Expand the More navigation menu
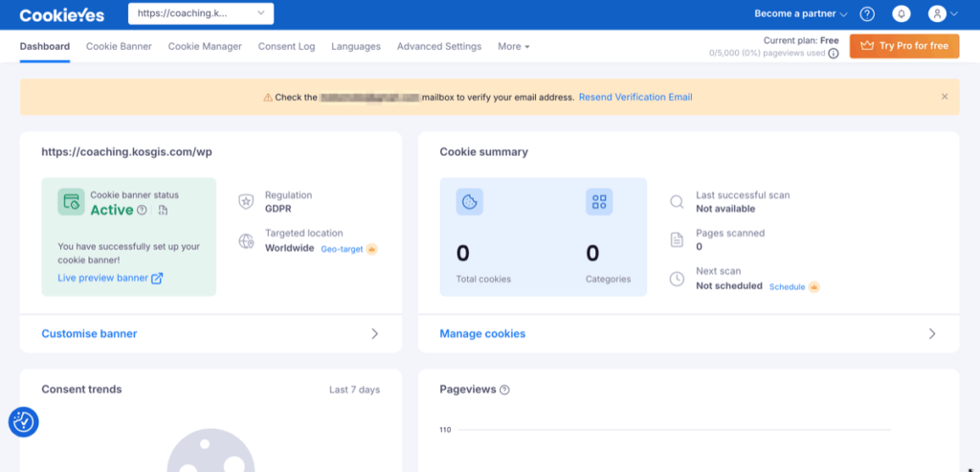Screen dimensions: 980x472 click(x=514, y=46)
